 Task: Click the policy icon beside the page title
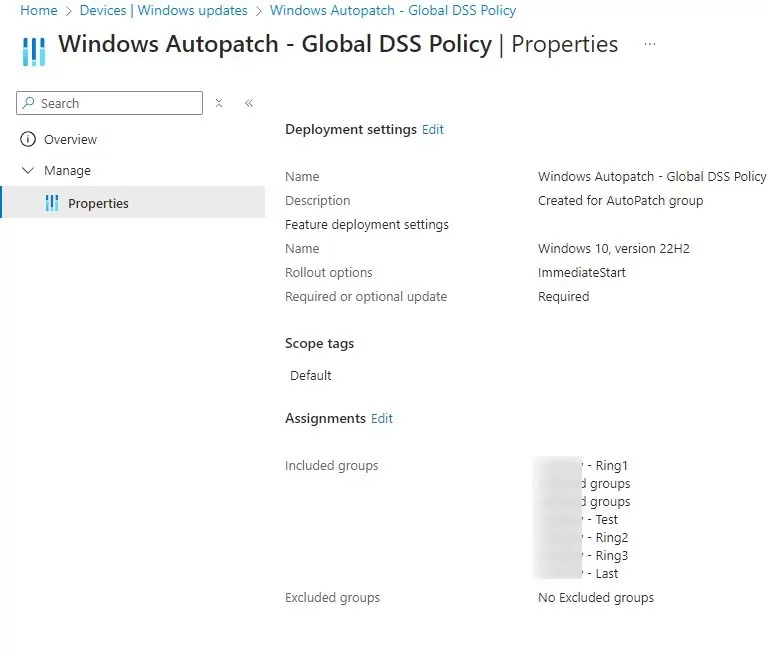click(34, 51)
